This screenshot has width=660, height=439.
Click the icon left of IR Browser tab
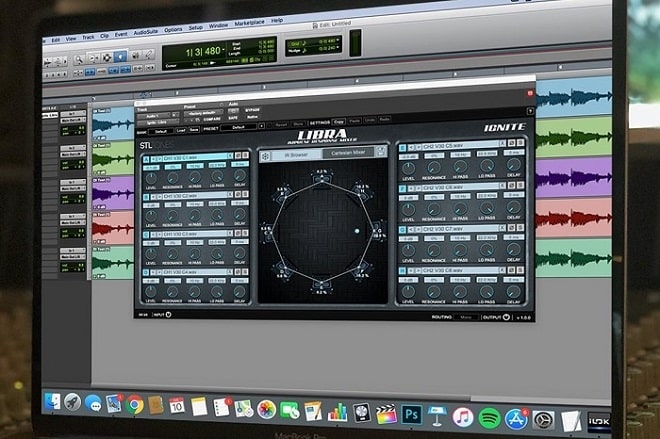[x=266, y=157]
